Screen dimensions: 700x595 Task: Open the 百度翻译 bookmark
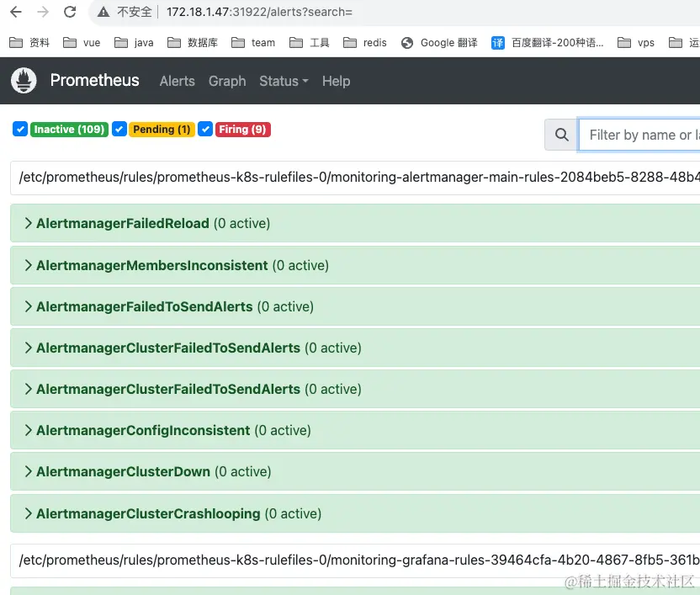point(548,42)
